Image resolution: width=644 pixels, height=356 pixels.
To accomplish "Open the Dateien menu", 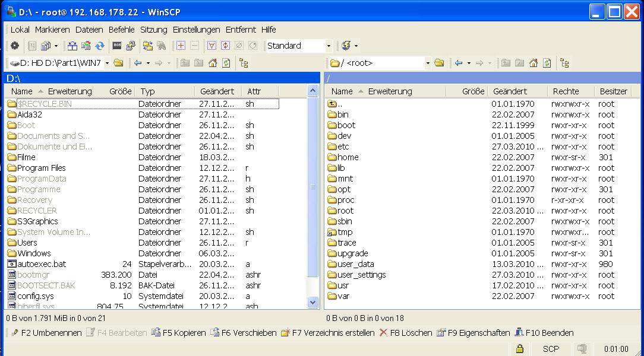I will click(89, 30).
